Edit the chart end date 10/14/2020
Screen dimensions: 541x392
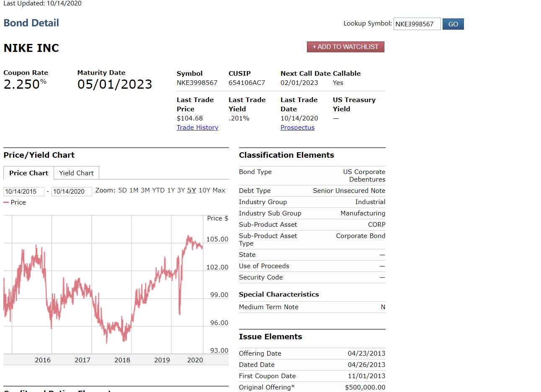(x=72, y=192)
